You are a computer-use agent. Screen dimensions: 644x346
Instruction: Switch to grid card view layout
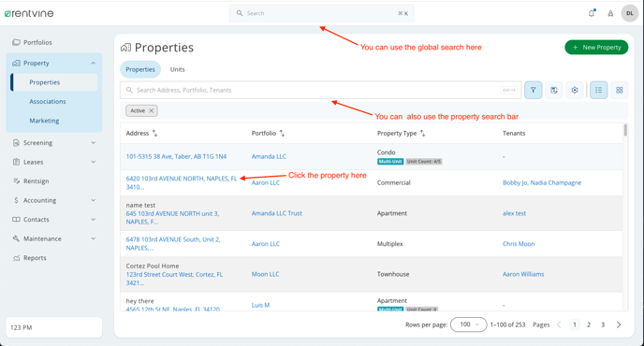[x=620, y=90]
